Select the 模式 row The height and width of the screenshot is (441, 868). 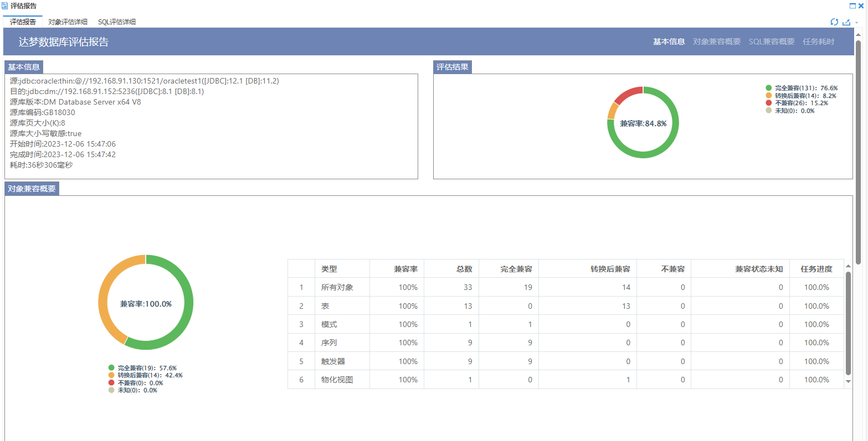click(566, 324)
